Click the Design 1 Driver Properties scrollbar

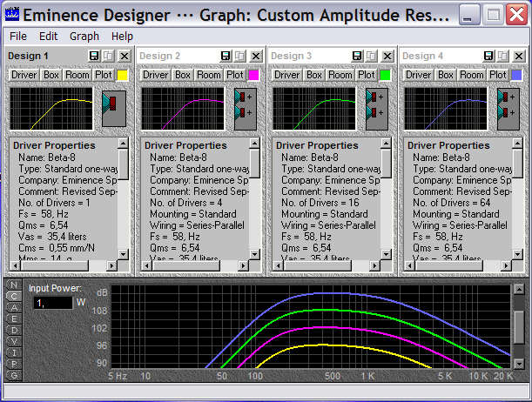124,200
